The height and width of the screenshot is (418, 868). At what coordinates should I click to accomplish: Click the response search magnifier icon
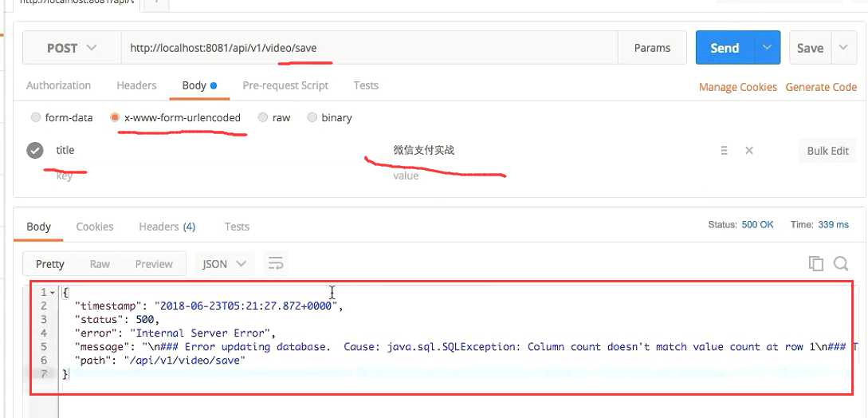coord(841,263)
